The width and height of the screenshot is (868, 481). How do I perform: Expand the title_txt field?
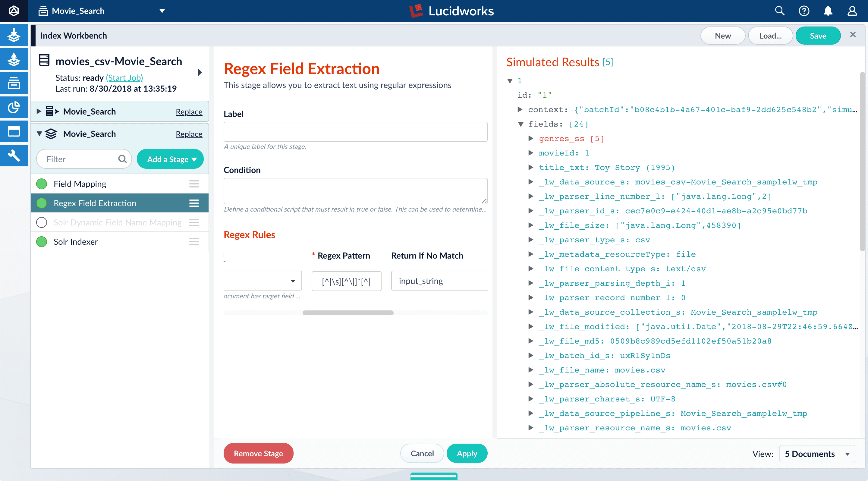pos(531,167)
